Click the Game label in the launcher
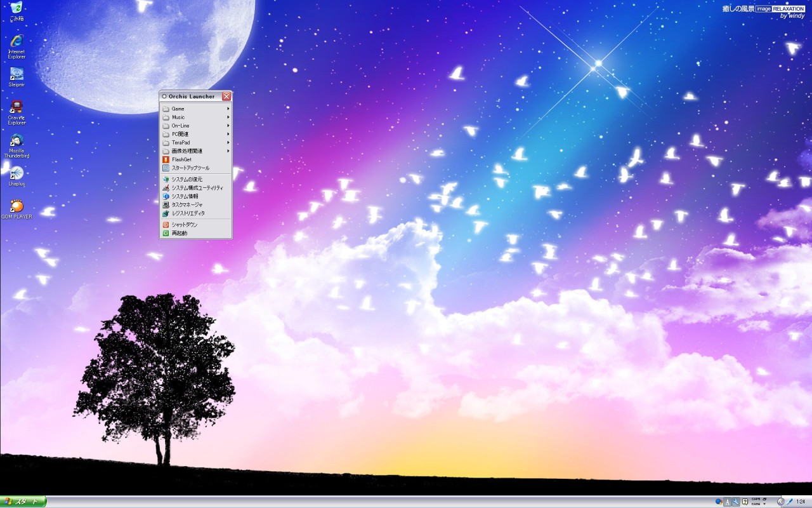The height and width of the screenshot is (508, 812). click(178, 109)
